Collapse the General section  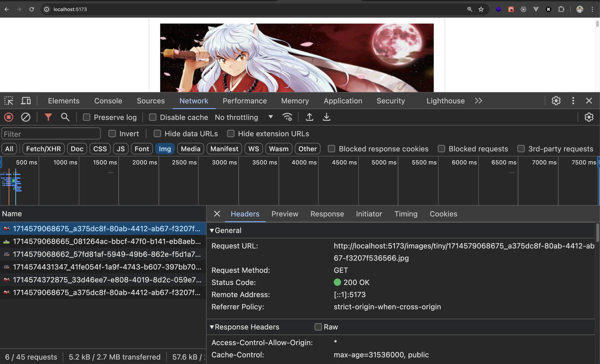pyautogui.click(x=212, y=230)
